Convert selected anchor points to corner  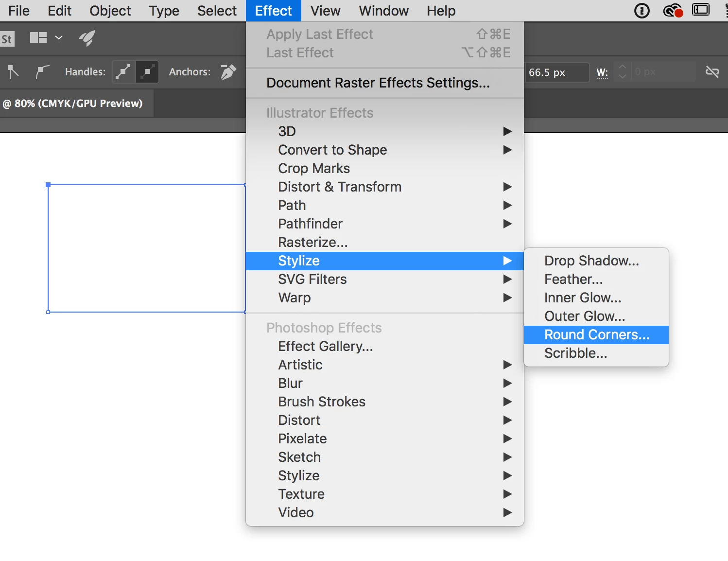(13, 72)
